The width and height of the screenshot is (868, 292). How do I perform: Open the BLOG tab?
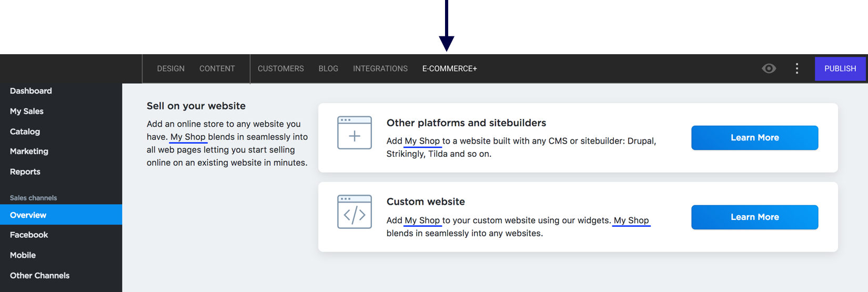328,68
